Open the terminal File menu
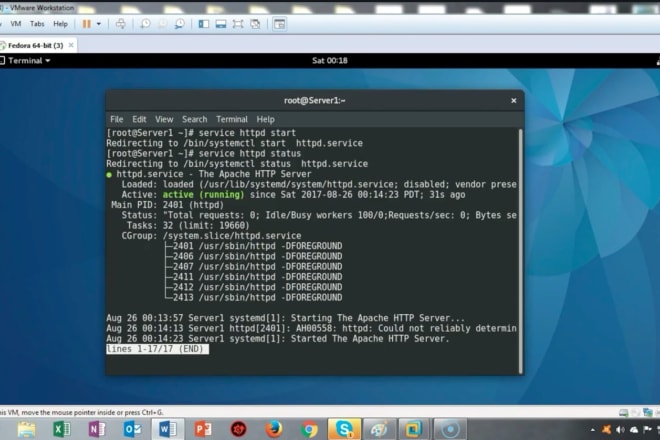Image resolution: width=660 pixels, height=440 pixels. point(117,119)
